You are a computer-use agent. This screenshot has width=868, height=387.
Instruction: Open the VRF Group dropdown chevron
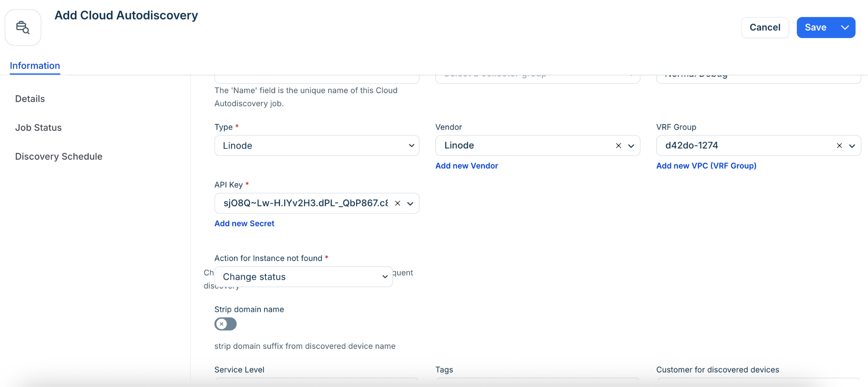click(x=852, y=146)
